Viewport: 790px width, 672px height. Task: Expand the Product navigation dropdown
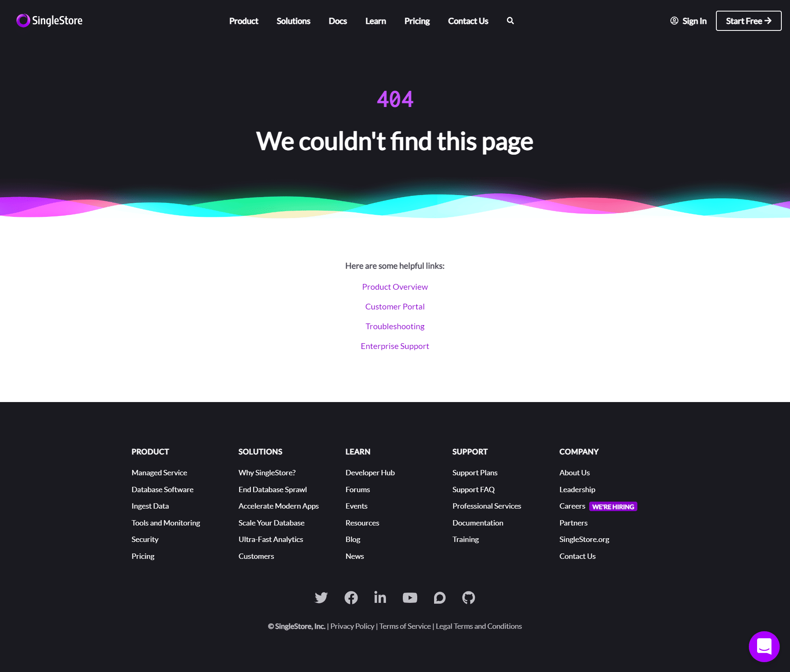[x=243, y=21]
